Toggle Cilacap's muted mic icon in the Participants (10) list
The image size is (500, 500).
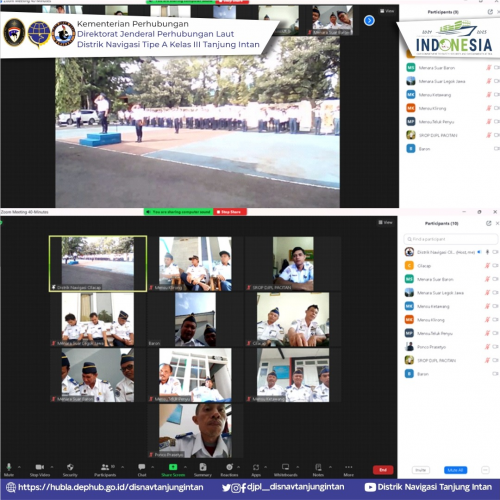[x=487, y=266]
